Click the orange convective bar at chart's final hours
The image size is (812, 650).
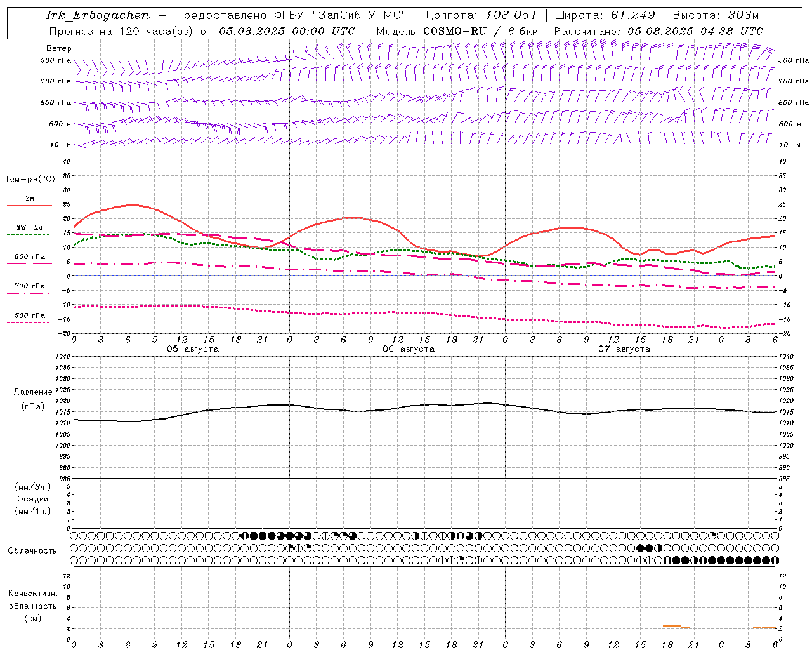click(764, 628)
